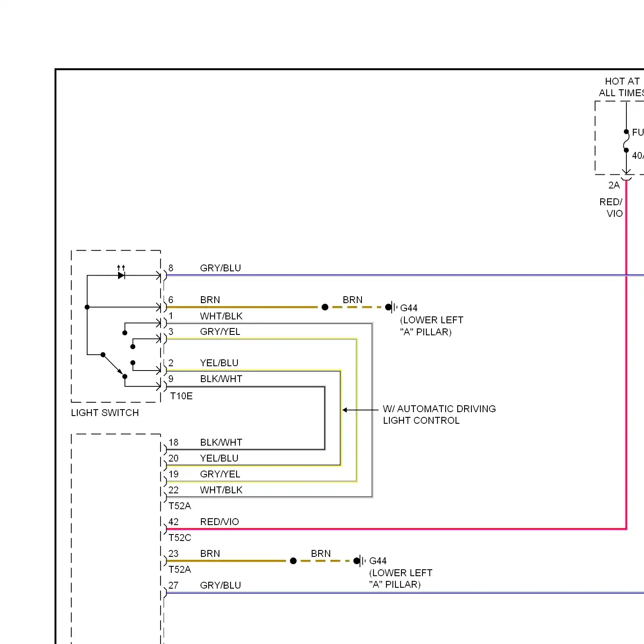Screen dimensions: 644x644
Task: Click the dashed BRN label near upper G44
Action: [352, 300]
